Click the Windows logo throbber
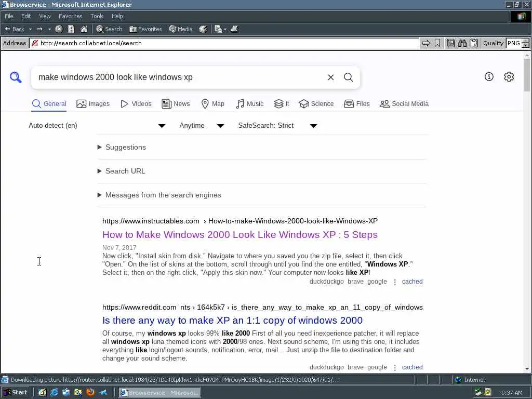 521,16
